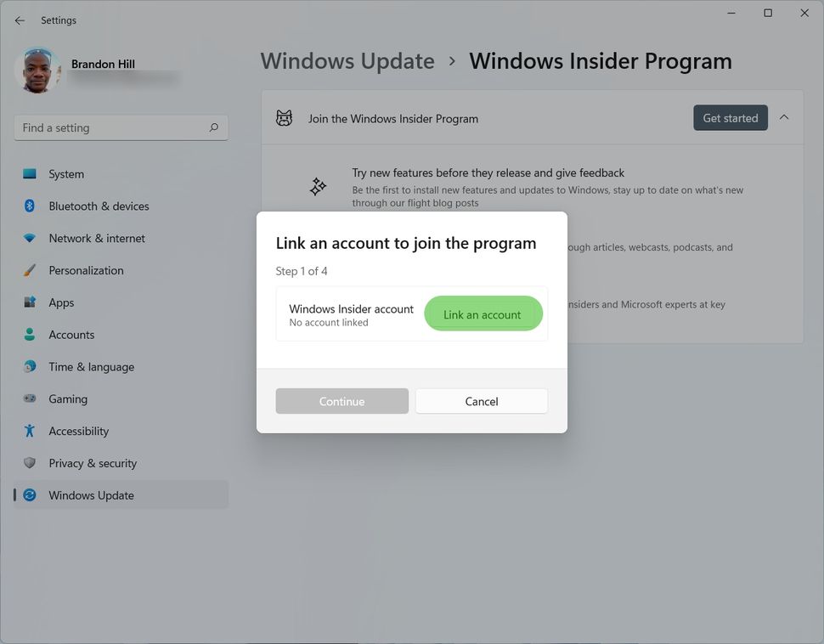Select the Bluetooth & devices icon
Screen dimensions: 824x644
[30, 206]
